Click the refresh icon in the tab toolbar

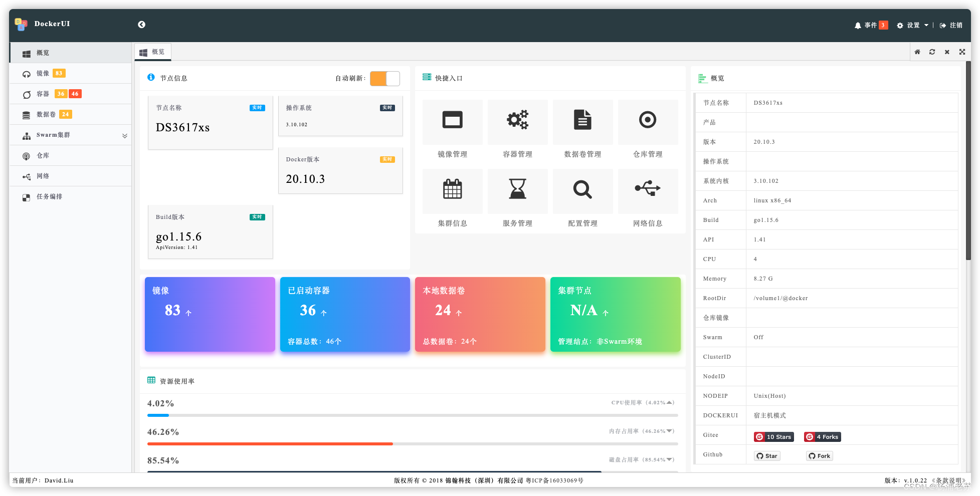coord(932,52)
